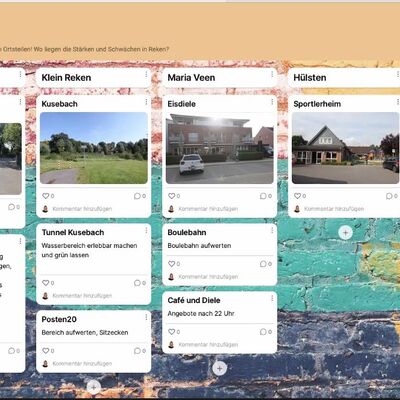Add comment to Eisdiele post
Screen dimensions: 400x400
(x=208, y=209)
